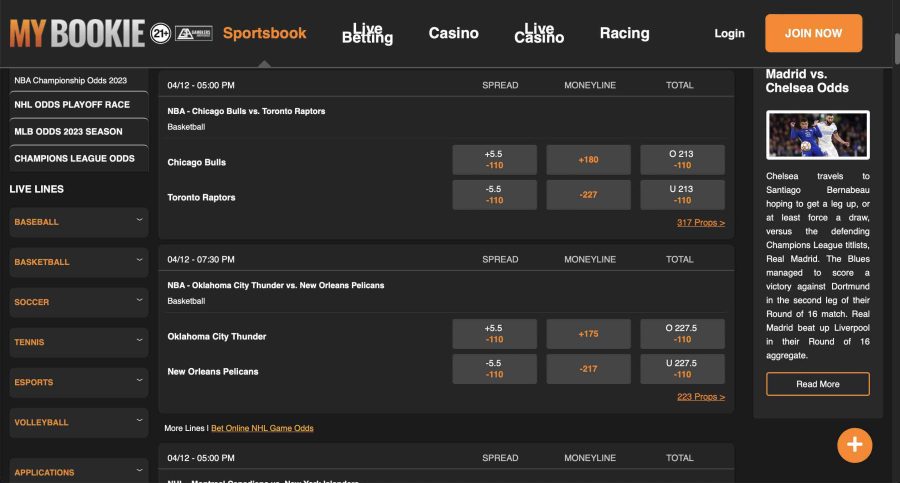Expand the Esports chevron arrow

click(x=139, y=380)
